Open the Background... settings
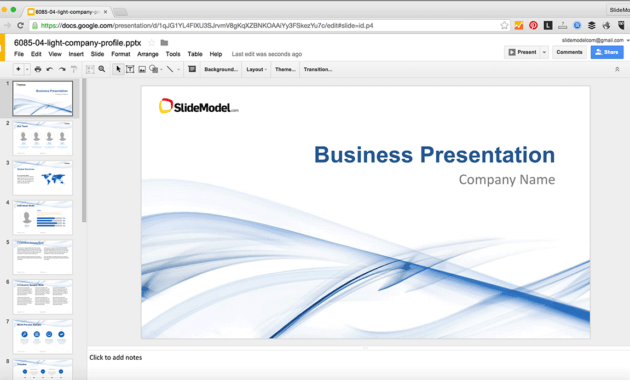This screenshot has height=380, width=630. (x=221, y=69)
